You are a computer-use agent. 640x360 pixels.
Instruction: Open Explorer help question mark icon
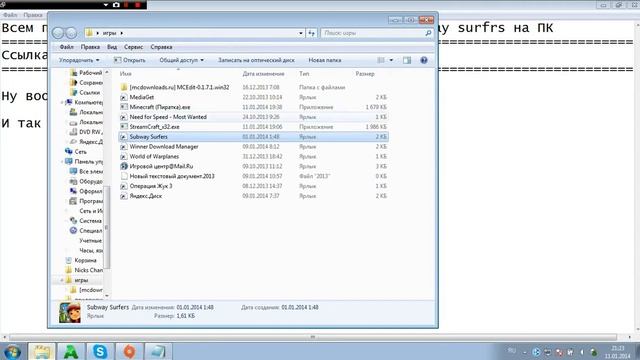tap(424, 60)
